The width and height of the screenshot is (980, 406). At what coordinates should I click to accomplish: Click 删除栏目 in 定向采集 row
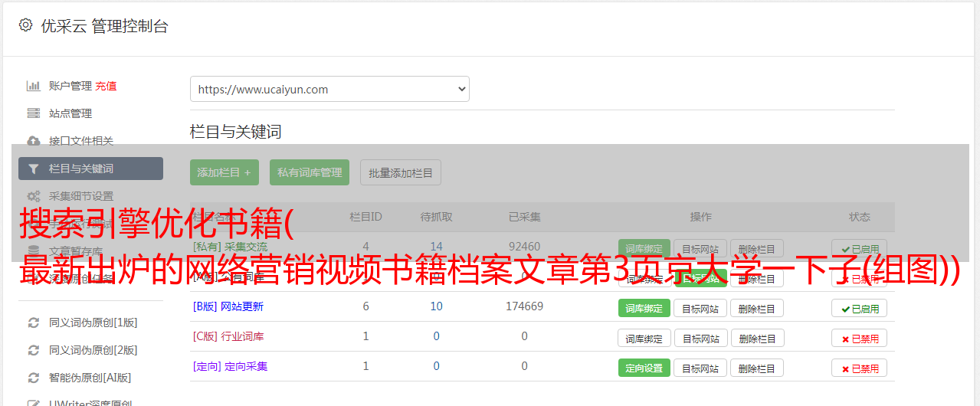pos(757,368)
